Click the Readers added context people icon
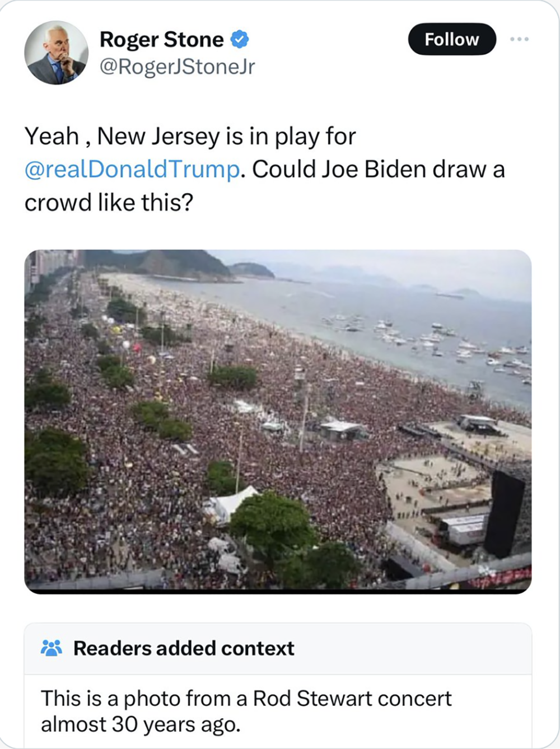 point(52,648)
